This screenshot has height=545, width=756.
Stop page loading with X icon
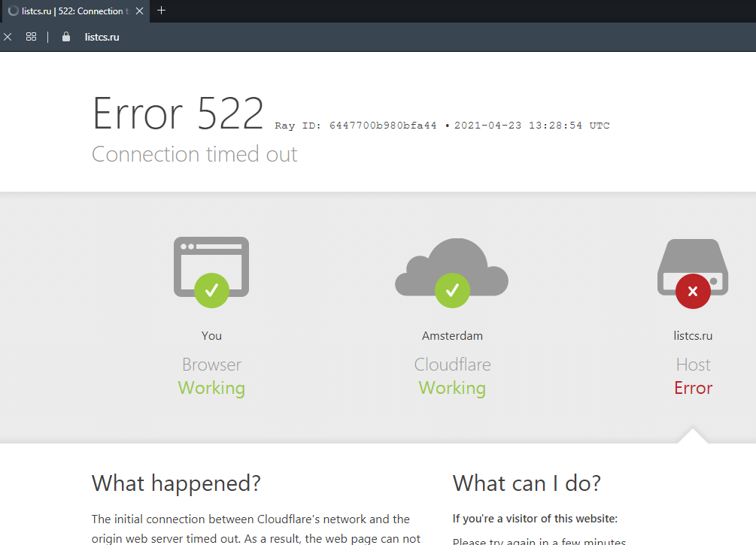point(8,37)
